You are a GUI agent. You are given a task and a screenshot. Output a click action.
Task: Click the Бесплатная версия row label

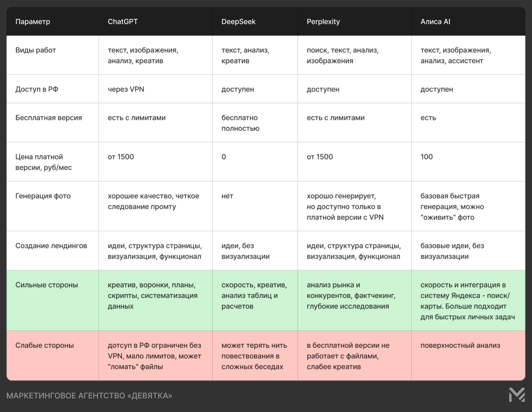[x=49, y=118]
